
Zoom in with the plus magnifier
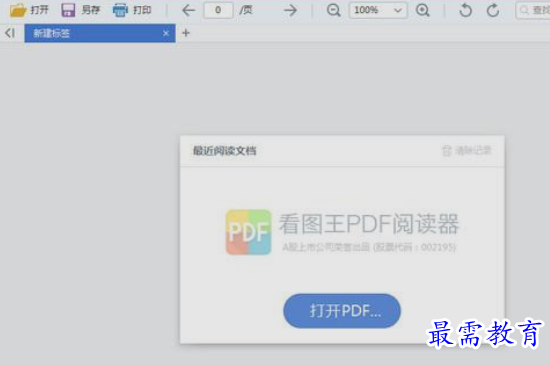[x=423, y=10]
